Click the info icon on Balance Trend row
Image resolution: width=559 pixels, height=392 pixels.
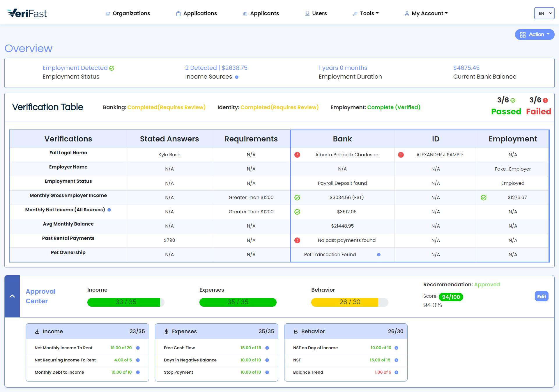[396, 373]
